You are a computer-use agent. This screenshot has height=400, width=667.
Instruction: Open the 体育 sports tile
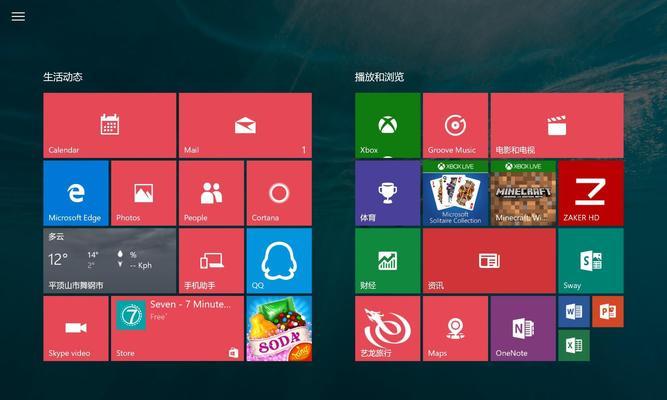[x=388, y=193]
